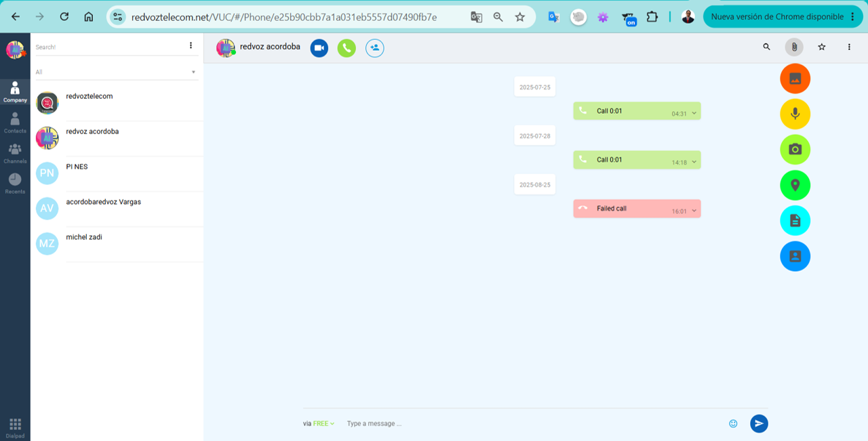Take a photo with the camera button
Viewport: 868px width, 441px height.
pyautogui.click(x=795, y=149)
